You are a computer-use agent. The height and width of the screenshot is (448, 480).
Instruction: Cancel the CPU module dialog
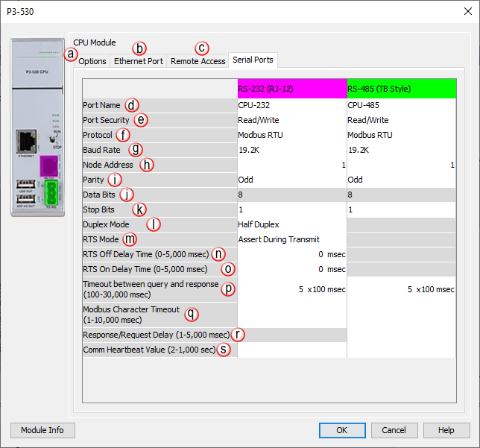(394, 430)
